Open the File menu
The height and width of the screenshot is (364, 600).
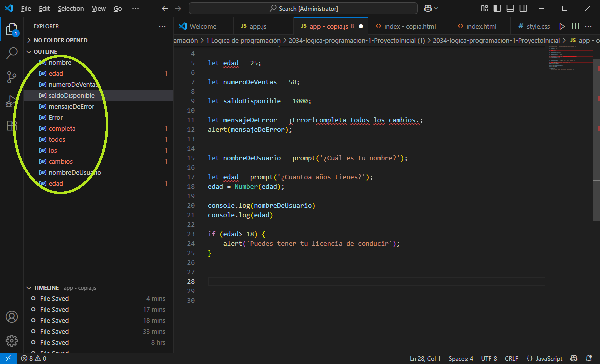pos(26,8)
